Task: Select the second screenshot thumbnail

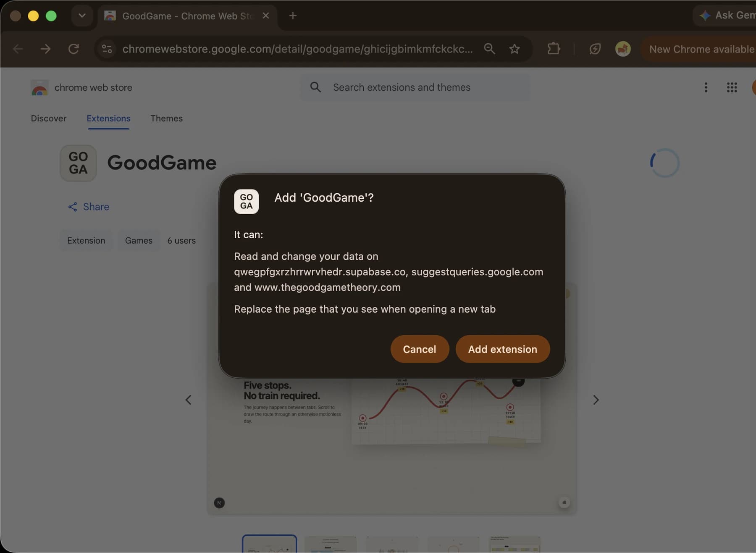Action: click(331, 544)
